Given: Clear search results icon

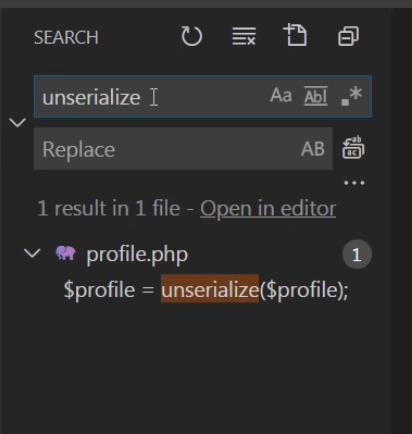Looking at the screenshot, I should coord(244,36).
